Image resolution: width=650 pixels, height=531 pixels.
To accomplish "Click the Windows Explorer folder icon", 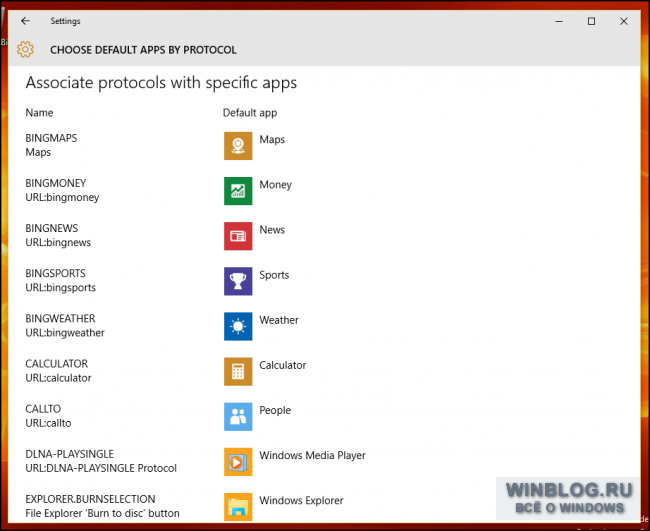I will 238,507.
